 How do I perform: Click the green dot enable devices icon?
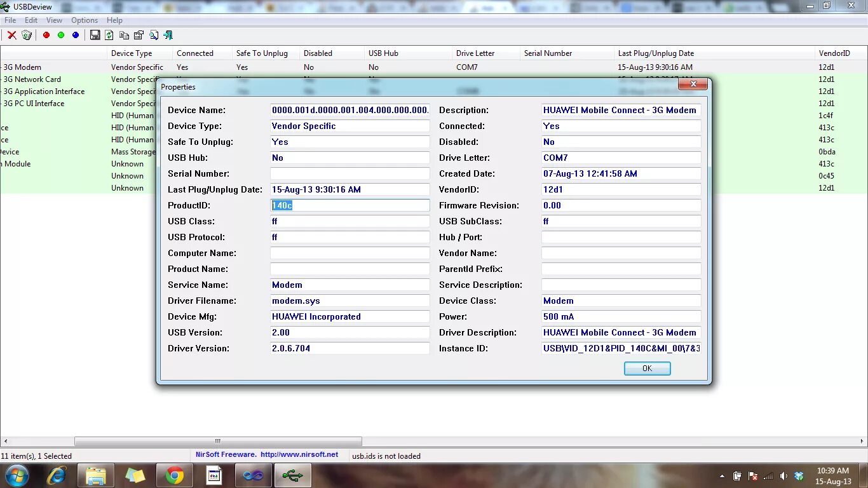pyautogui.click(x=61, y=35)
